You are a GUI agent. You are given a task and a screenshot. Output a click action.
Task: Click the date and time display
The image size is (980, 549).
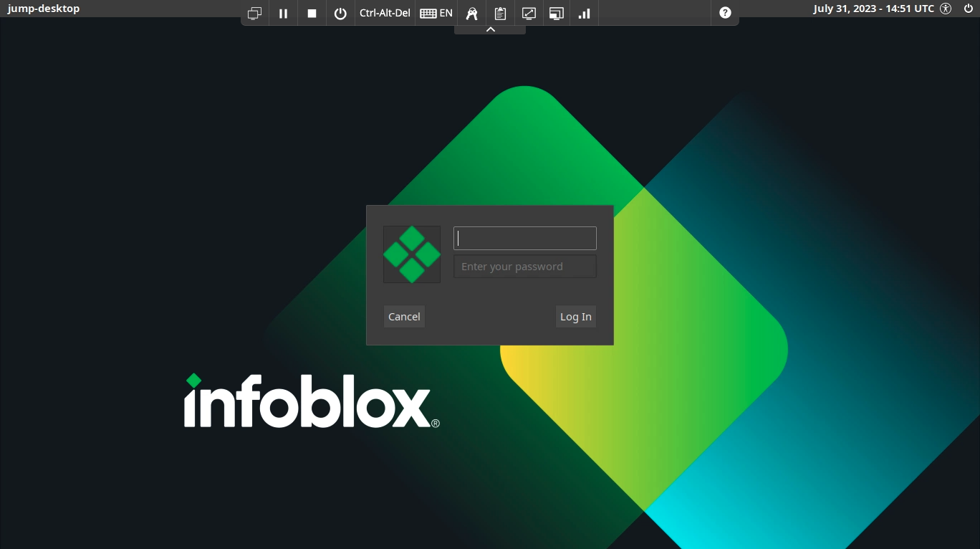coord(873,9)
